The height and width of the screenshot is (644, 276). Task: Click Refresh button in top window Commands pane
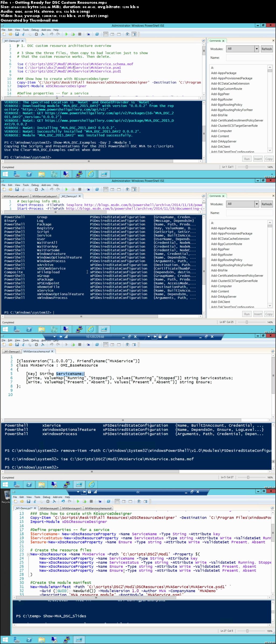(x=267, y=49)
